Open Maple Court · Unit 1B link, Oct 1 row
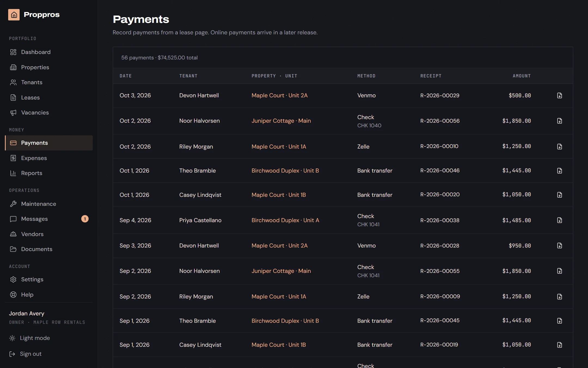The height and width of the screenshot is (368, 588). (x=278, y=195)
